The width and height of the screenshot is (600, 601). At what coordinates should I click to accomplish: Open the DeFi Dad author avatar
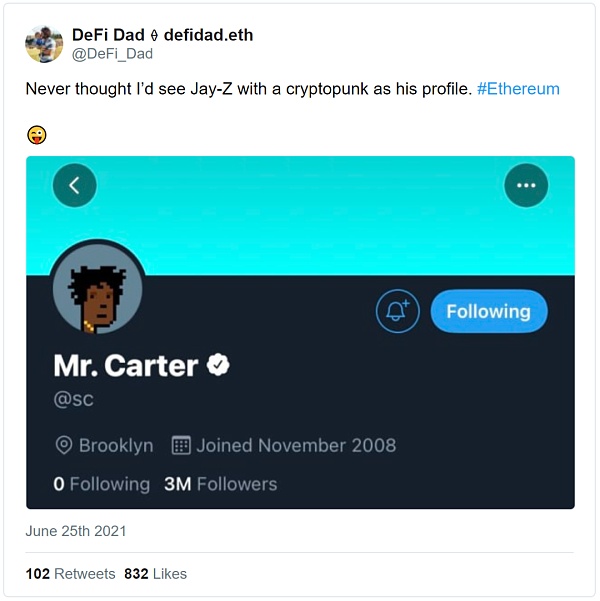click(44, 44)
